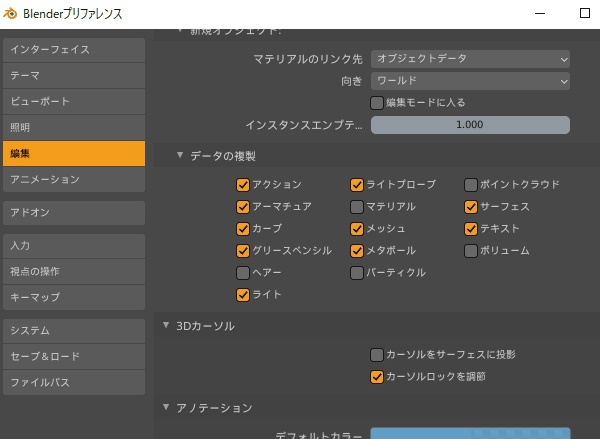This screenshot has height=439, width=600.
Task: Open the インターフェイス preferences tab
Action: tap(74, 50)
